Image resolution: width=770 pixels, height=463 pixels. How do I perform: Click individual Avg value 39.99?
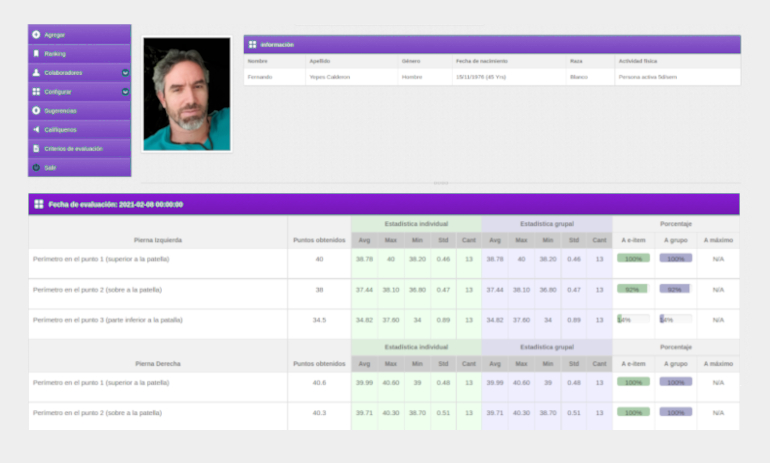pyautogui.click(x=364, y=382)
